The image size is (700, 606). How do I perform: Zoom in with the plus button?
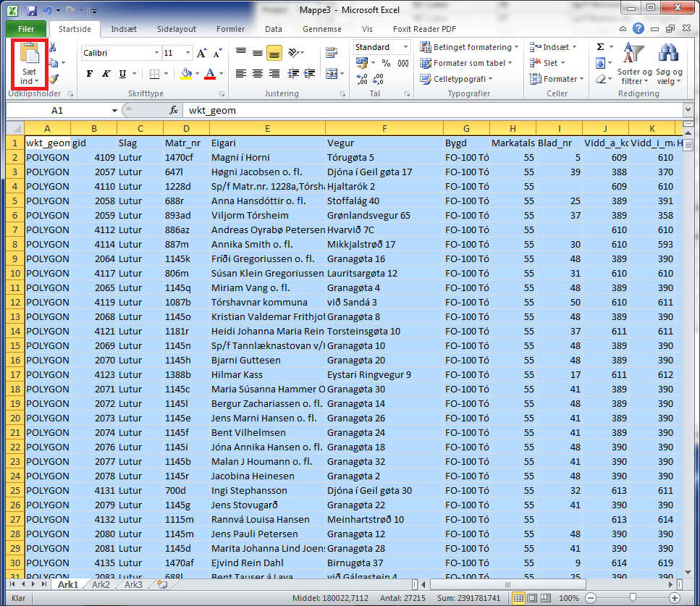(674, 598)
